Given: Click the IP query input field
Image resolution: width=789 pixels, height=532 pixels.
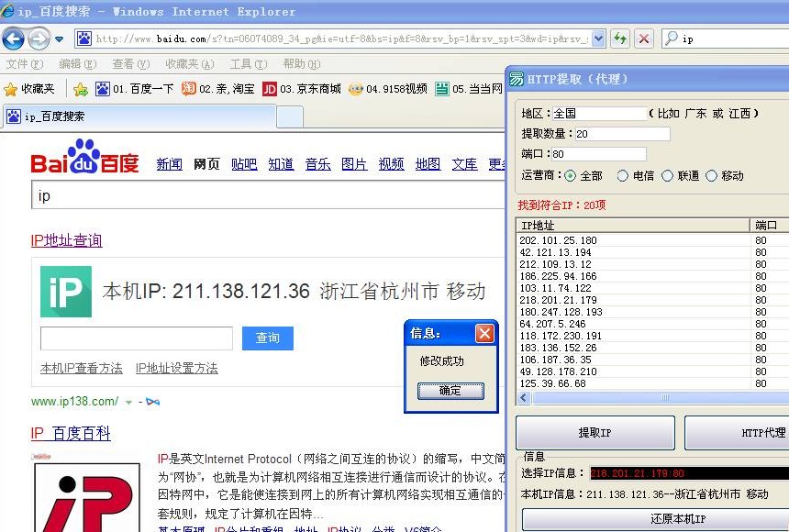Looking at the screenshot, I should coord(137,338).
